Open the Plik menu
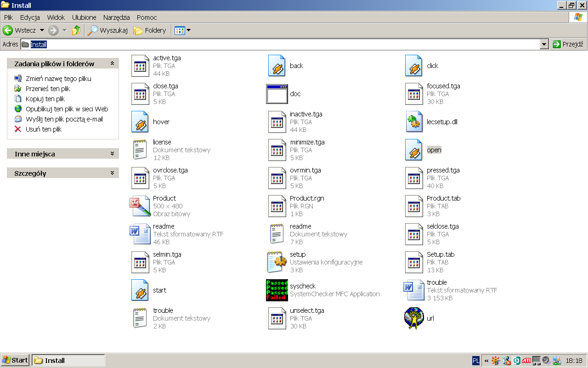This screenshot has height=368, width=588. pyautogui.click(x=8, y=17)
